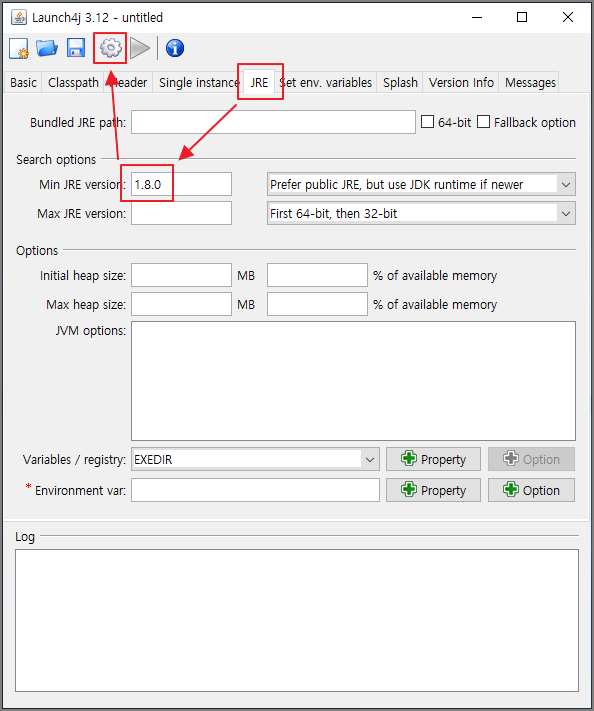The width and height of the screenshot is (594, 711).
Task: Click the Launch4j icon in title bar
Action: 19,17
